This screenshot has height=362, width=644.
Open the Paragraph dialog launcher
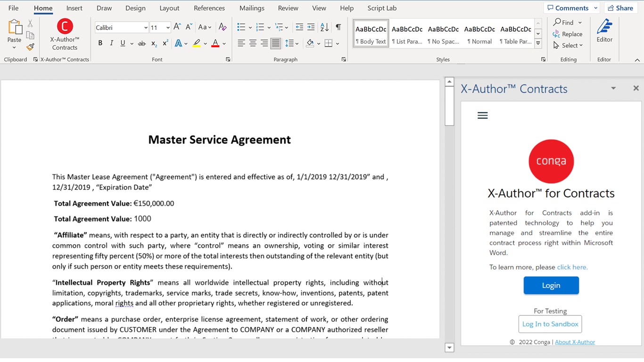click(344, 60)
